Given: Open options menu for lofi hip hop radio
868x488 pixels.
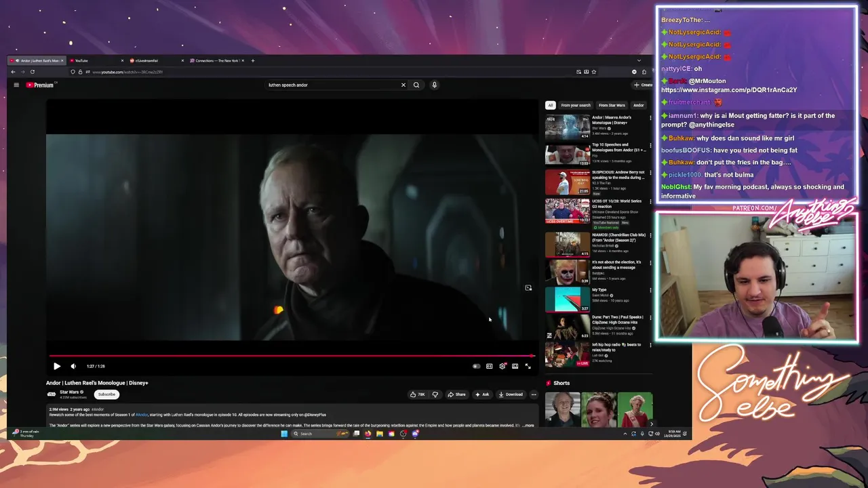Looking at the screenshot, I should click(650, 345).
